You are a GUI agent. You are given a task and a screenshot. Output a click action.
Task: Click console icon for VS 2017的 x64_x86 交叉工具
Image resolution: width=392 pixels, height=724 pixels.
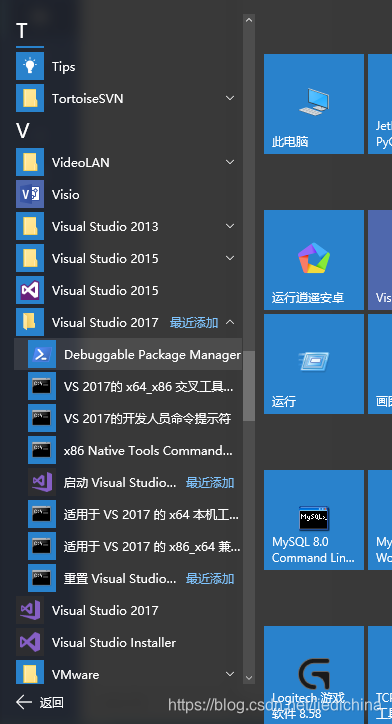click(42, 386)
